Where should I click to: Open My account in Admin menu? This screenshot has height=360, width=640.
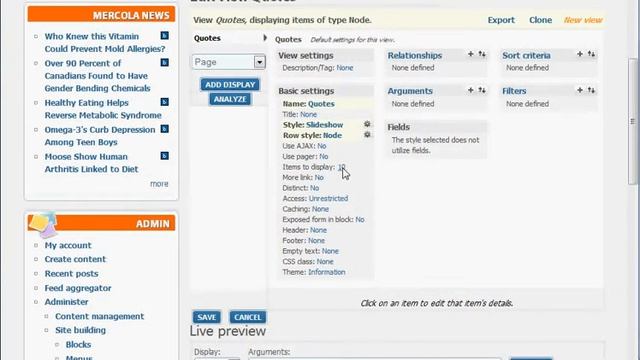pyautogui.click(x=68, y=245)
